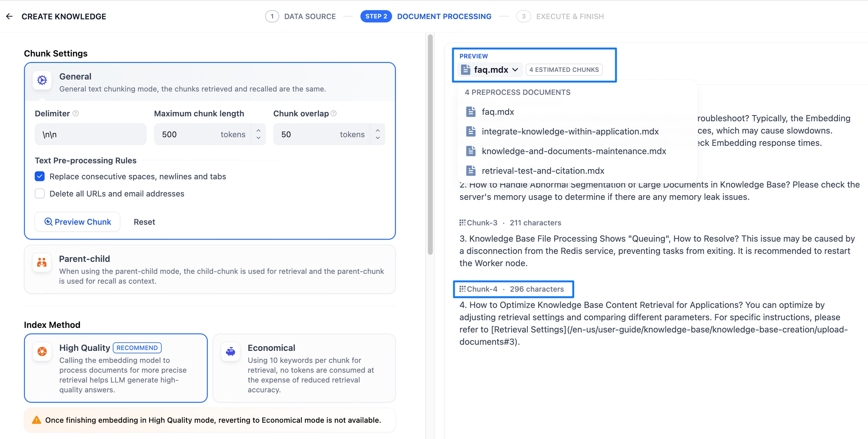Click the back arrow beside Create Knowledge
Image resolution: width=868 pixels, height=439 pixels.
[9, 16]
